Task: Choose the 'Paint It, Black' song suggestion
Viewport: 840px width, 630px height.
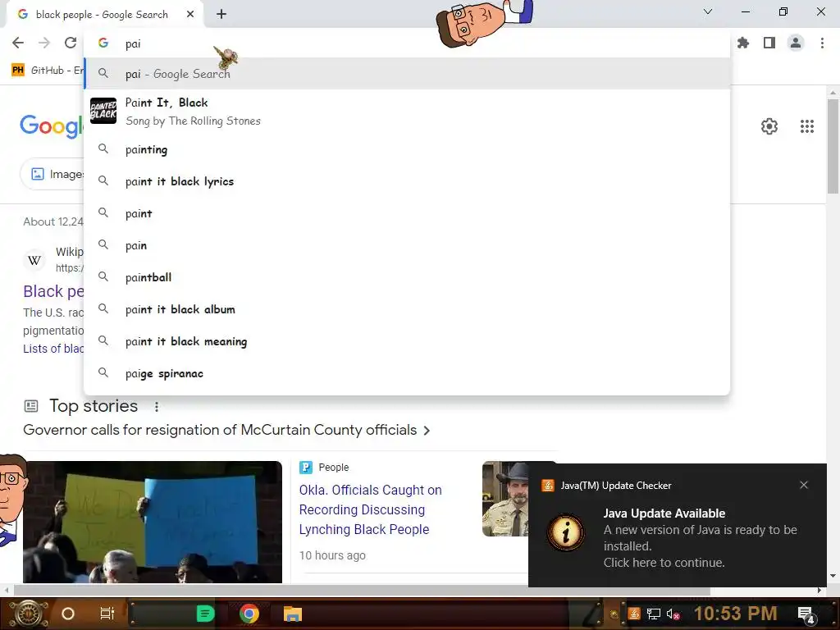Action: point(407,112)
